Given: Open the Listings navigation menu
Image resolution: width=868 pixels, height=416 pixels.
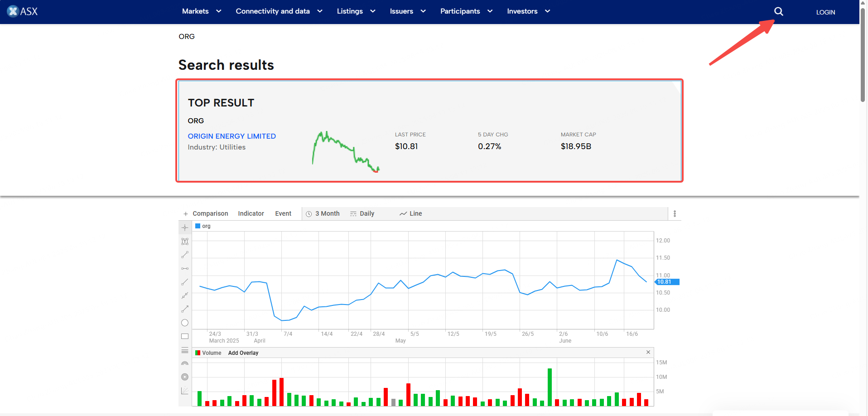Looking at the screenshot, I should (x=350, y=11).
